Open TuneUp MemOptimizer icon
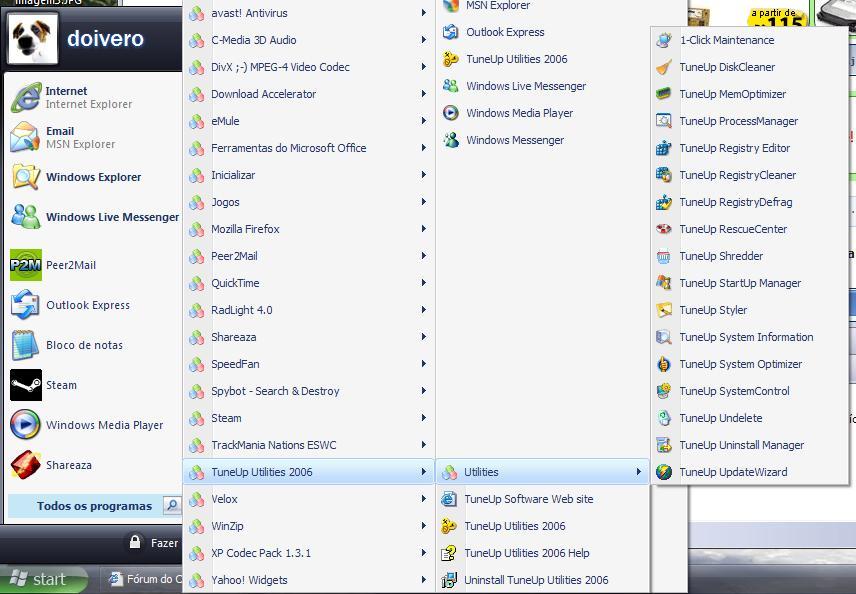Image resolution: width=856 pixels, height=594 pixels. 663,94
